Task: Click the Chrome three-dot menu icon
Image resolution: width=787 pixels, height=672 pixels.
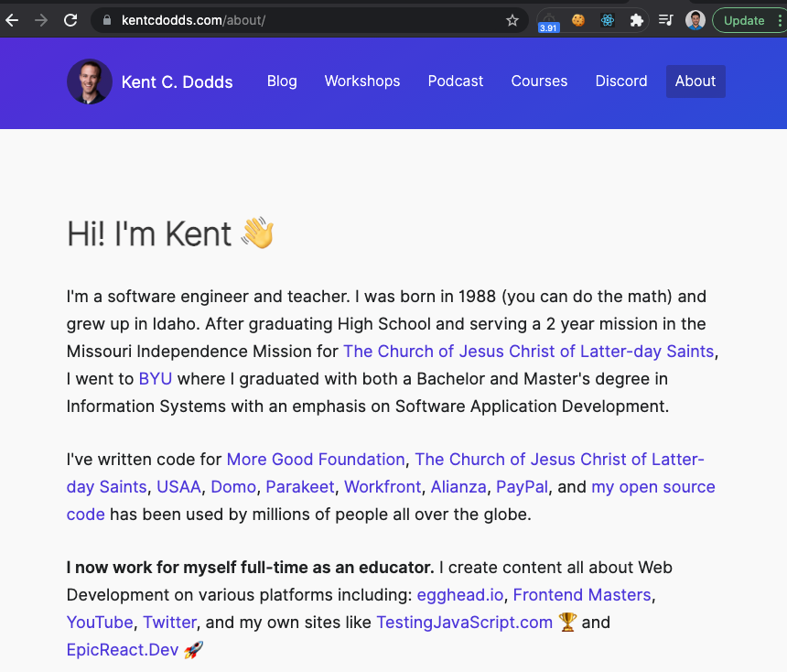Action: (x=780, y=20)
